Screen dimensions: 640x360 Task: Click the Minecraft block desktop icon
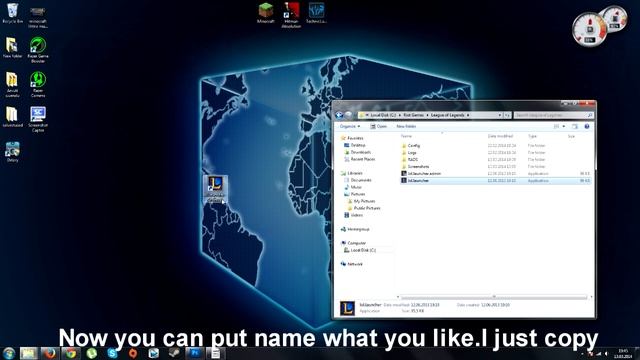click(x=266, y=12)
